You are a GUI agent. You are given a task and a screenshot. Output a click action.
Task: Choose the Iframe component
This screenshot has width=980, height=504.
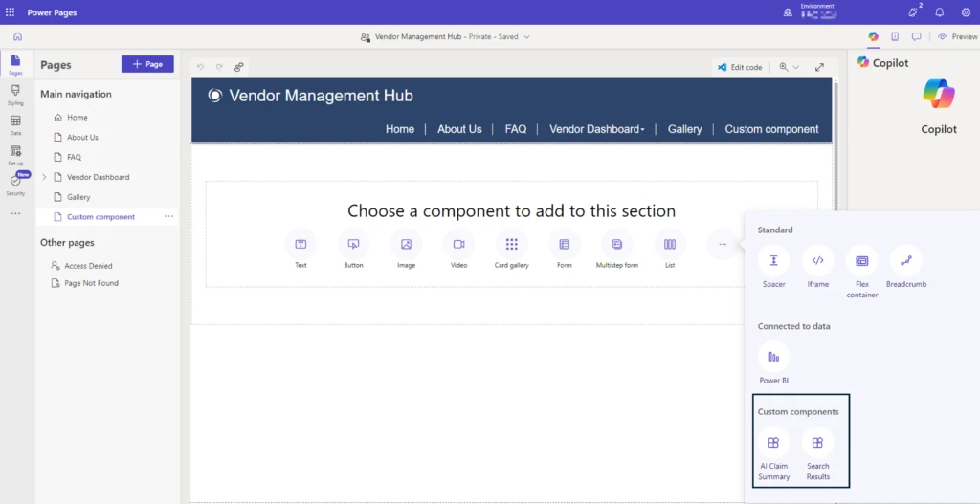pos(817,261)
